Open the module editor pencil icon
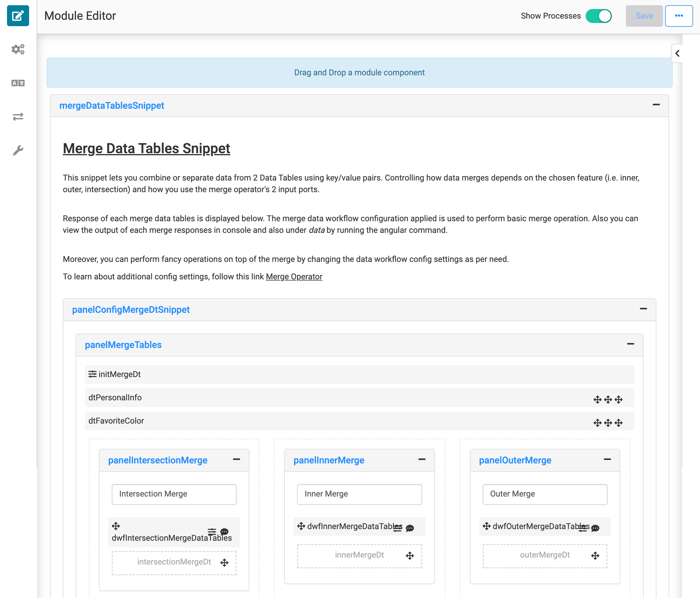 click(x=18, y=16)
